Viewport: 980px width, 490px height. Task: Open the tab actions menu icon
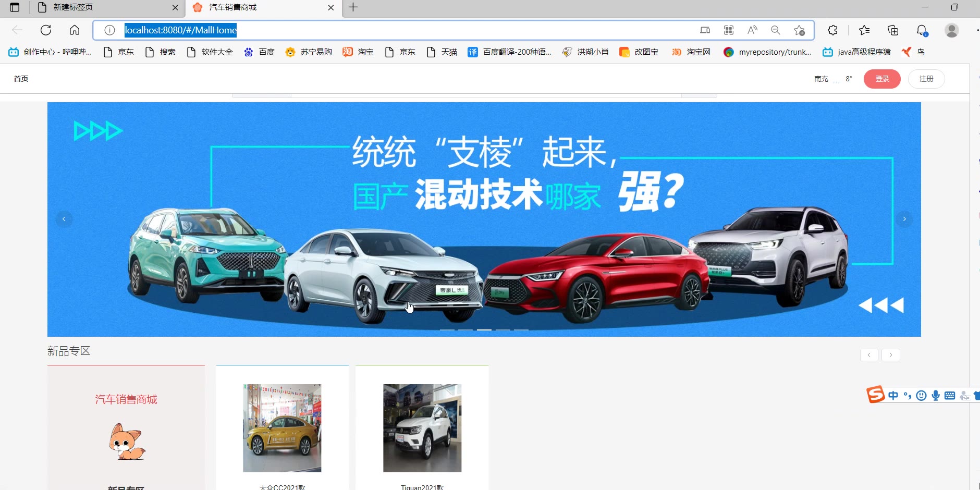pyautogui.click(x=15, y=7)
